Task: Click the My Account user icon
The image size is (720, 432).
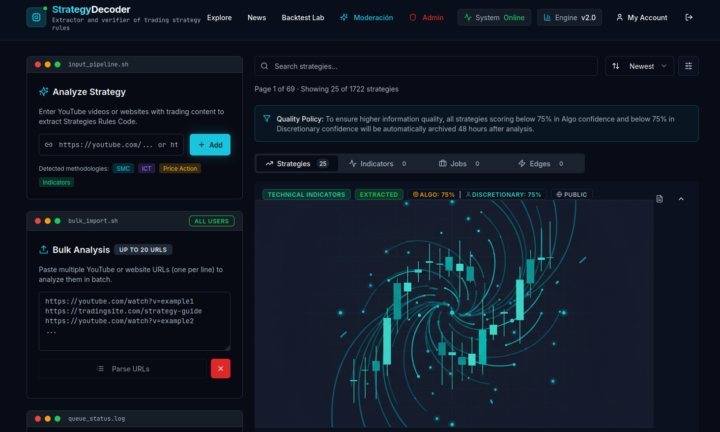Action: (619, 17)
